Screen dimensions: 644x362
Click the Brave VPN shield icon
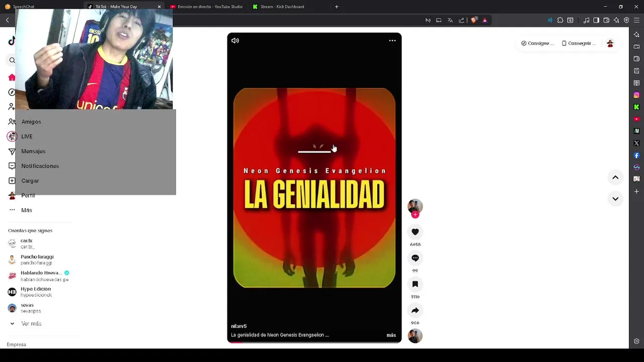626,20
